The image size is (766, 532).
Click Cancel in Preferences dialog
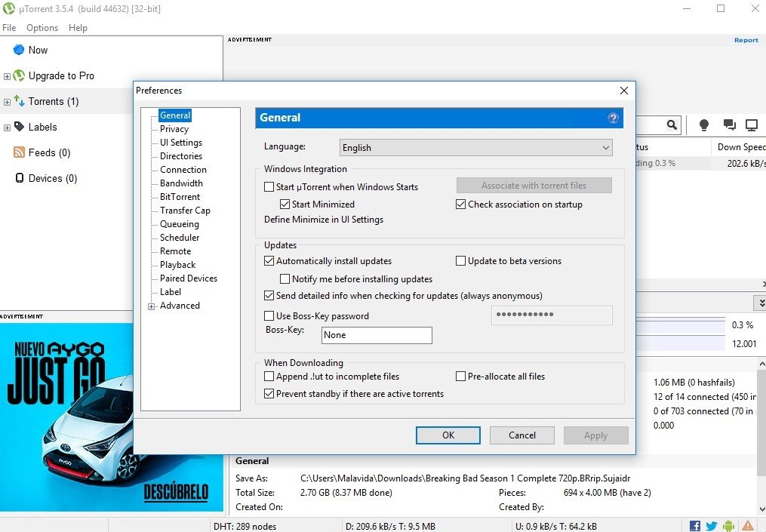tap(521, 435)
